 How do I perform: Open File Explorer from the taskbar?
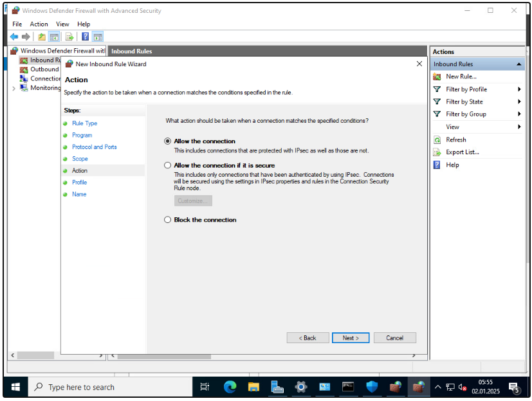(253, 387)
